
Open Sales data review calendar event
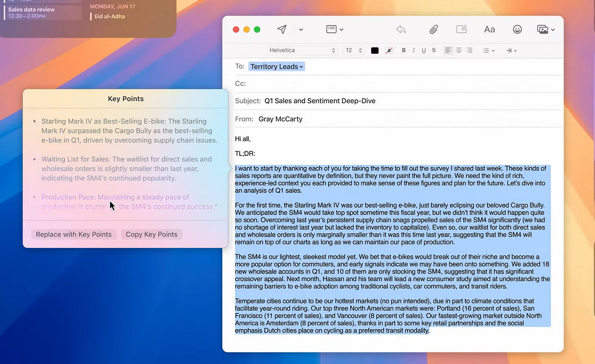tap(42, 12)
